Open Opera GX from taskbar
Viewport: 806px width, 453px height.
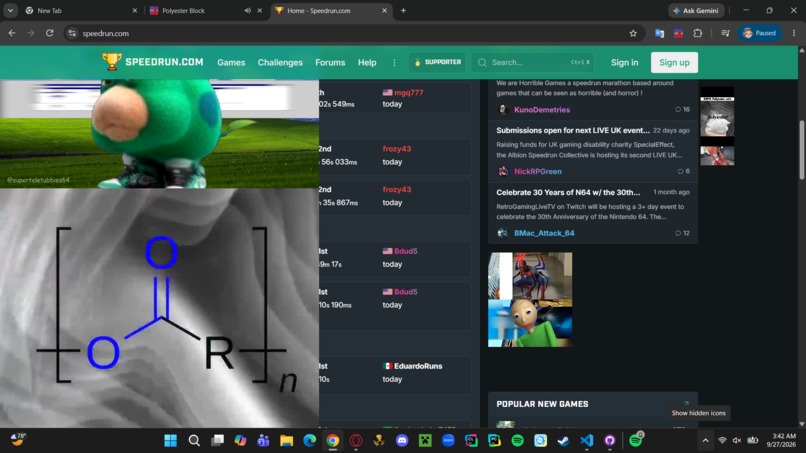(356, 441)
